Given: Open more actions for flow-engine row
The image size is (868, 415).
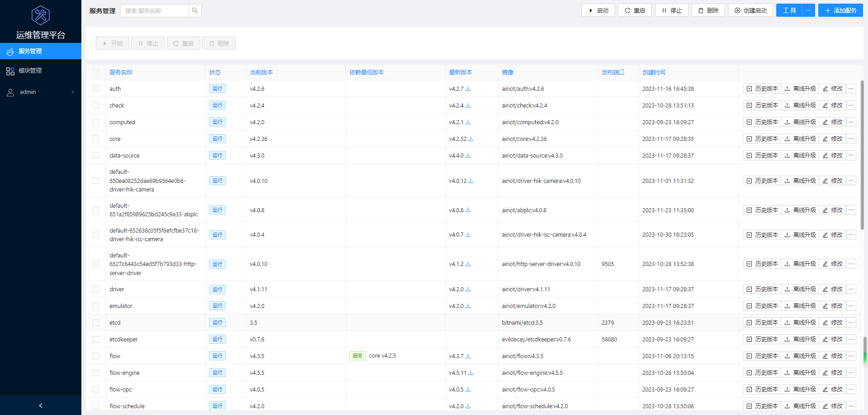Looking at the screenshot, I should 851,373.
